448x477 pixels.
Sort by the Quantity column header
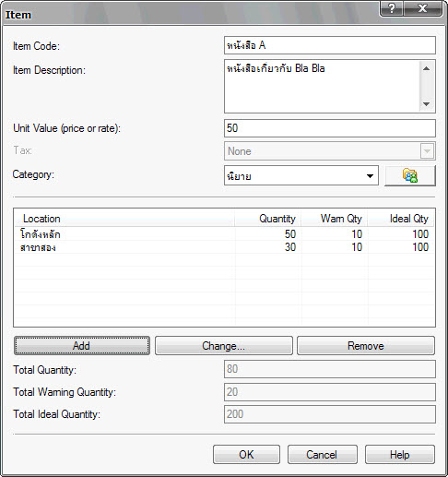(268, 219)
